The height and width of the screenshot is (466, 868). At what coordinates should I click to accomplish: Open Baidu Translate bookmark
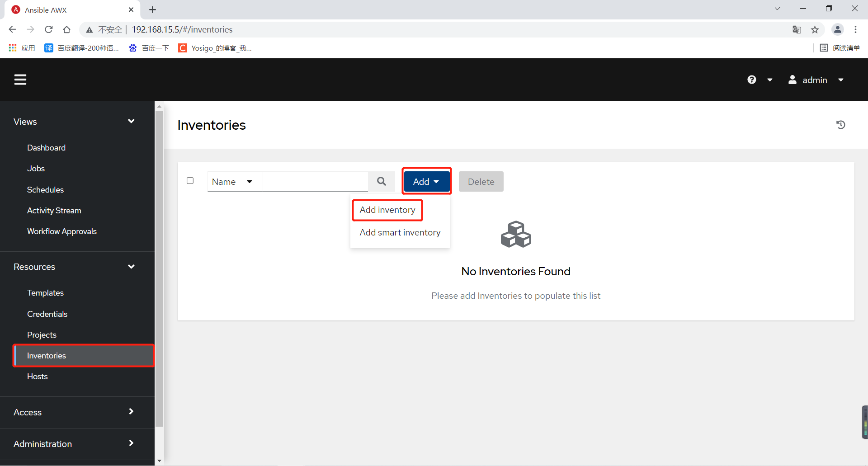(x=82, y=48)
